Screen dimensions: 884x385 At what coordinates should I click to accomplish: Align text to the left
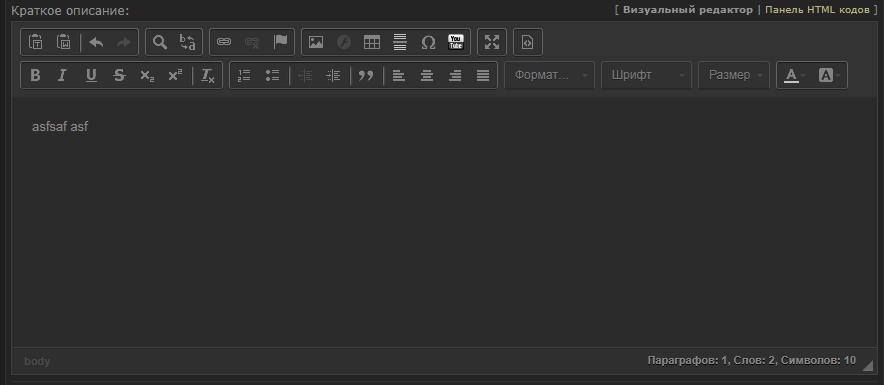(x=399, y=75)
